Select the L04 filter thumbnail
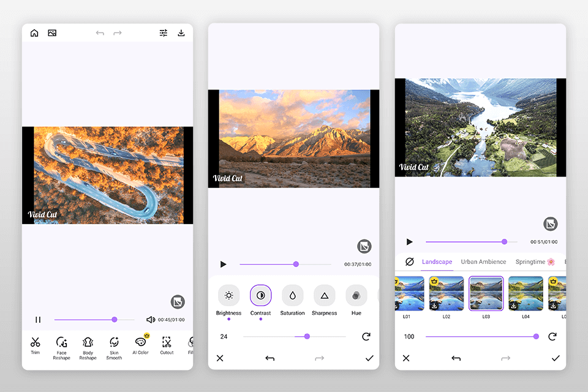This screenshot has height=392, width=588. coord(526,293)
